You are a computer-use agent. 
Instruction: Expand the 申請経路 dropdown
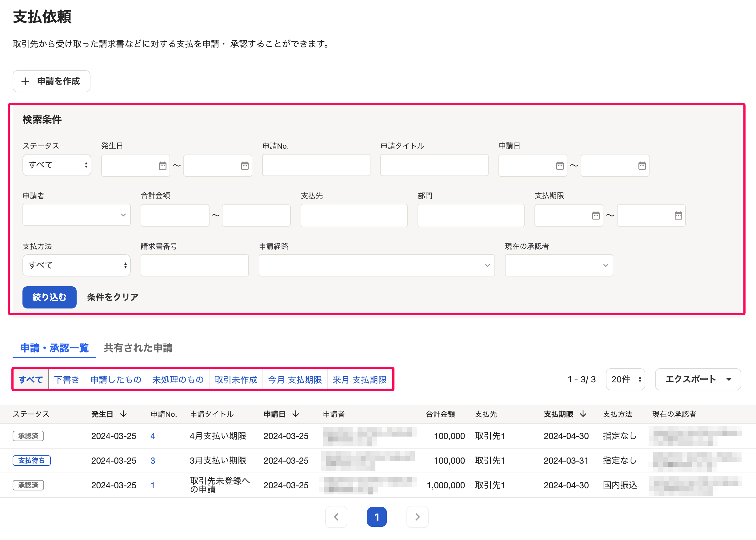(x=377, y=265)
